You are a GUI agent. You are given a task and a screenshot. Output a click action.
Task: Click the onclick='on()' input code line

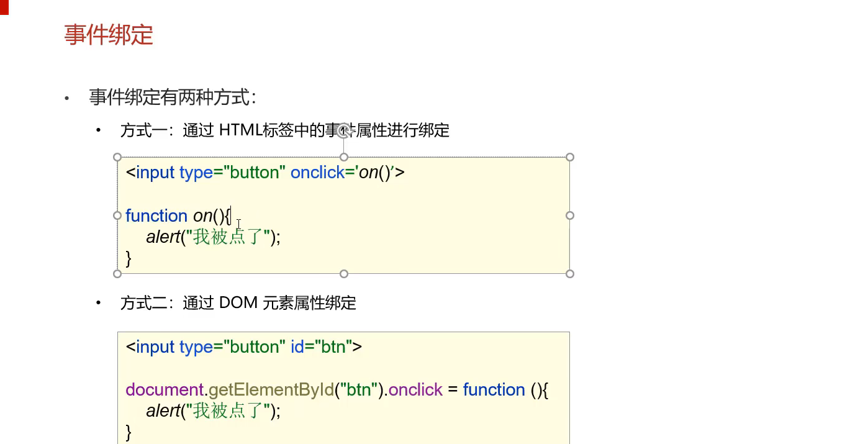[x=265, y=173]
